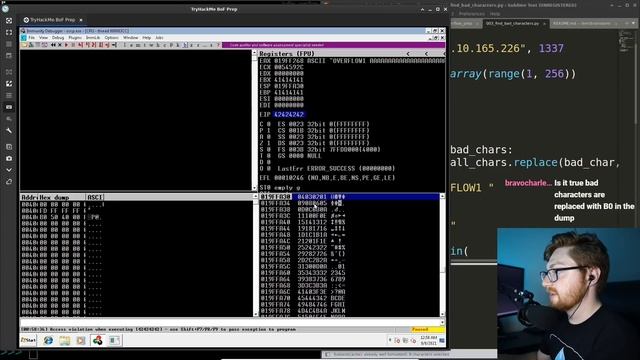
Task: Open the File menu in Immunity Debugger
Action: [x=32, y=38]
